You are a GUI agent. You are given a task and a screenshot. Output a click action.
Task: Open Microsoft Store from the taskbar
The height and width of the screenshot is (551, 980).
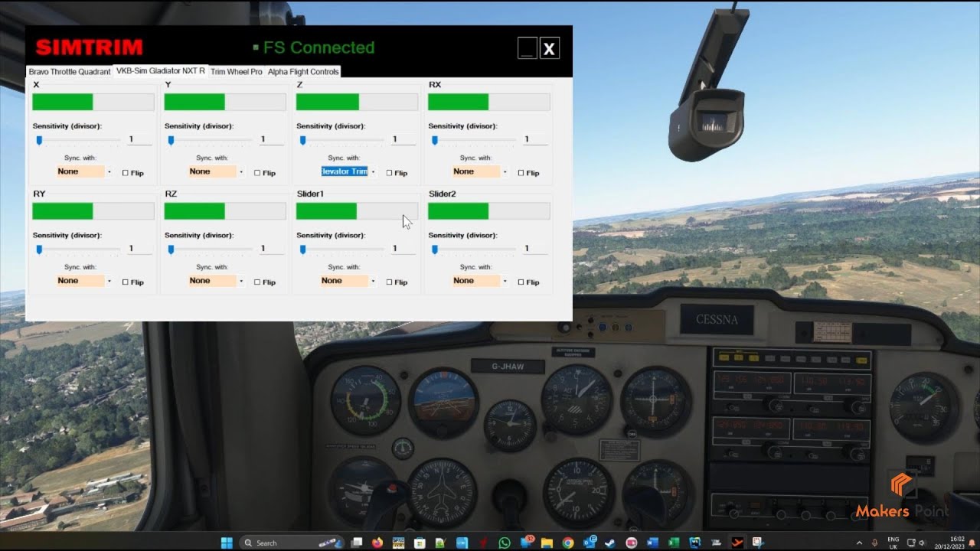(x=420, y=543)
